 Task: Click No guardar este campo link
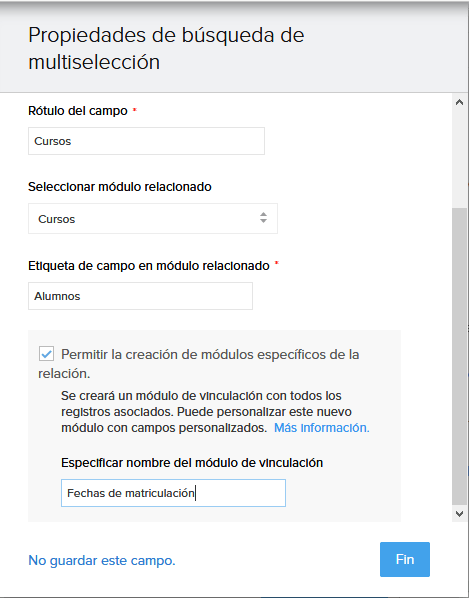pyautogui.click(x=102, y=561)
